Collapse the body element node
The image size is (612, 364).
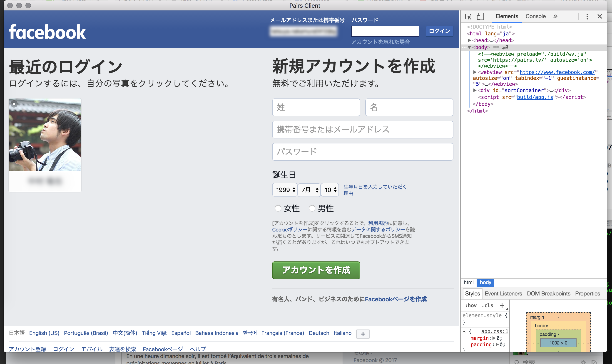pos(469,47)
